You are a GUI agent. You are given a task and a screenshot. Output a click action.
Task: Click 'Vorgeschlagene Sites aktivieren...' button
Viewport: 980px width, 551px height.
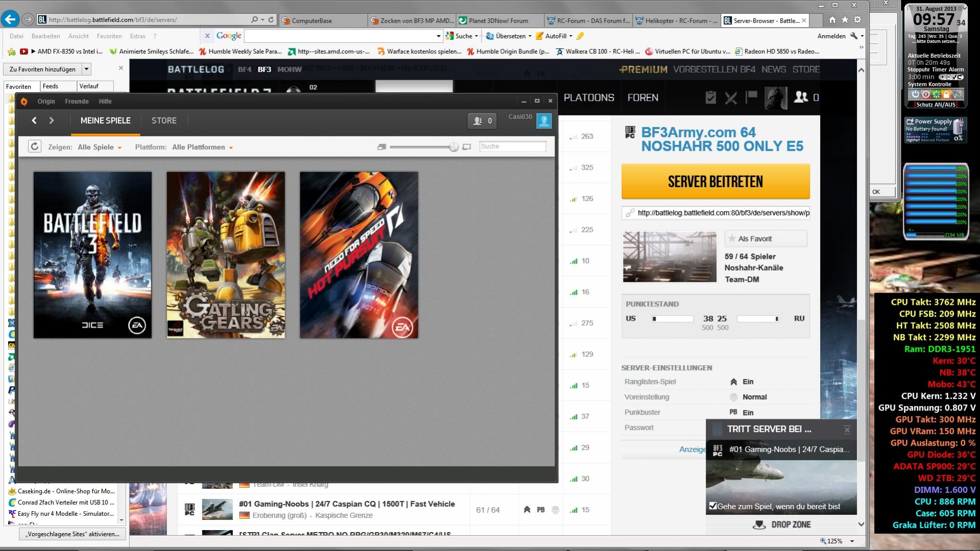coord(73,534)
